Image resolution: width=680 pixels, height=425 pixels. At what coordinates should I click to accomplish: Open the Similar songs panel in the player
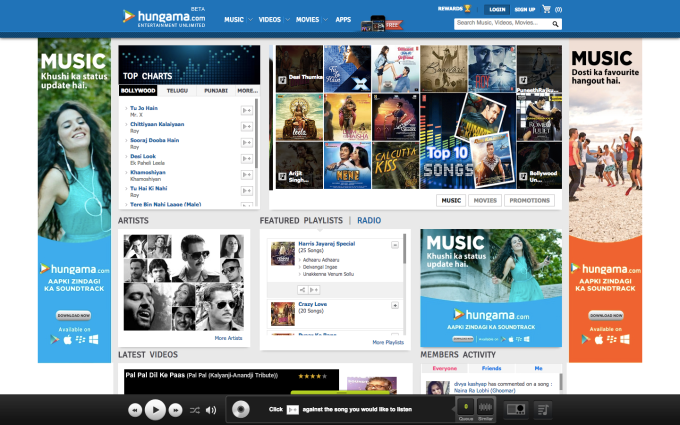tap(485, 409)
